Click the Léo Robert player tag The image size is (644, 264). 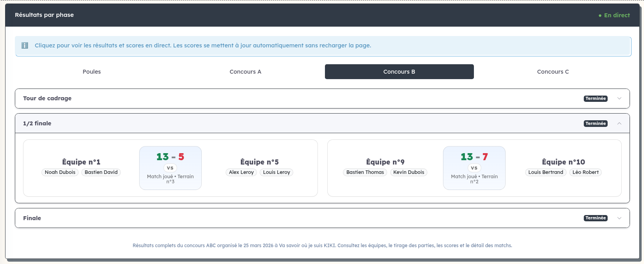[585, 172]
